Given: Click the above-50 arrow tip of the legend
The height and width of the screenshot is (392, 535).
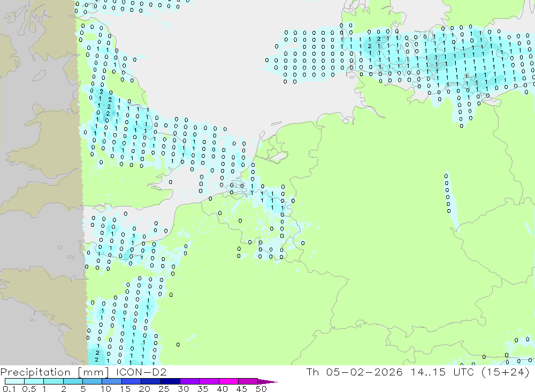Looking at the screenshot, I should click(x=267, y=381).
